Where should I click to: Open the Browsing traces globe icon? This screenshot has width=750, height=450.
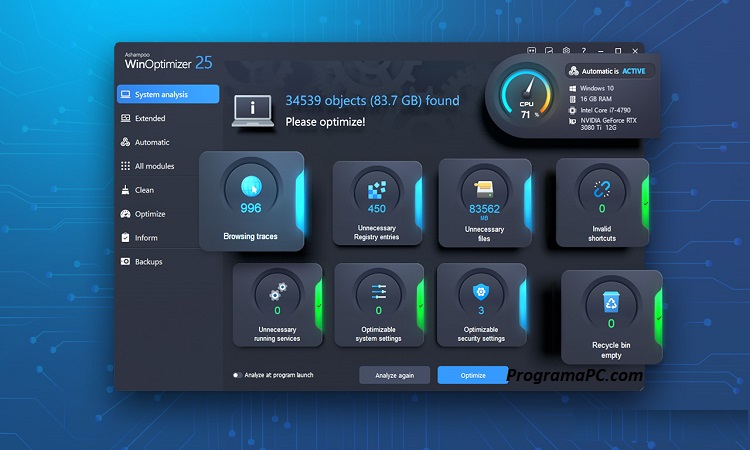(x=251, y=186)
